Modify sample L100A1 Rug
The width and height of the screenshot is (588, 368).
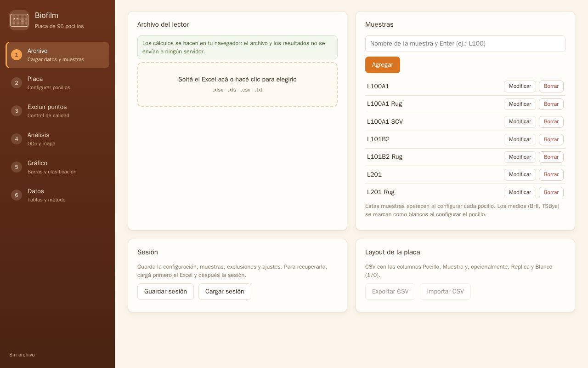click(x=520, y=104)
